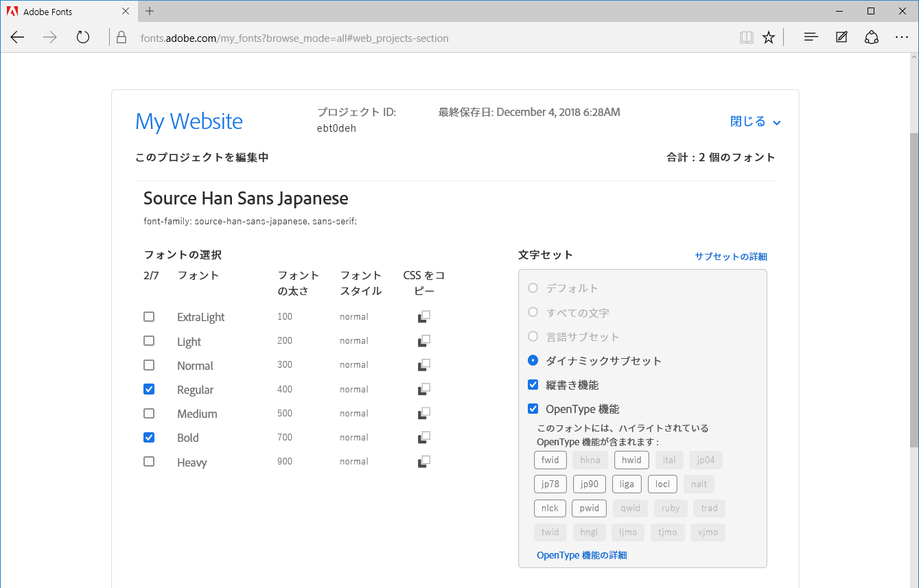Enable the Light font checkbox
Viewport: 919px width, 588px height.
[149, 341]
